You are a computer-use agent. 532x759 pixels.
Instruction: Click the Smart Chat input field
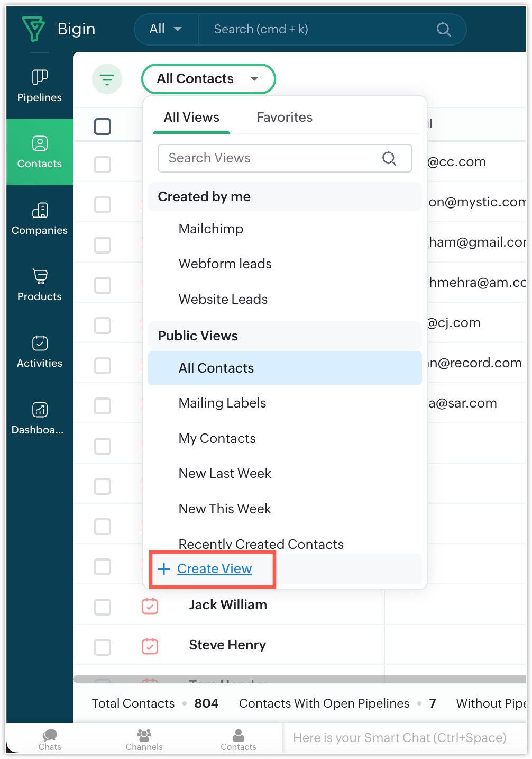tap(405, 738)
